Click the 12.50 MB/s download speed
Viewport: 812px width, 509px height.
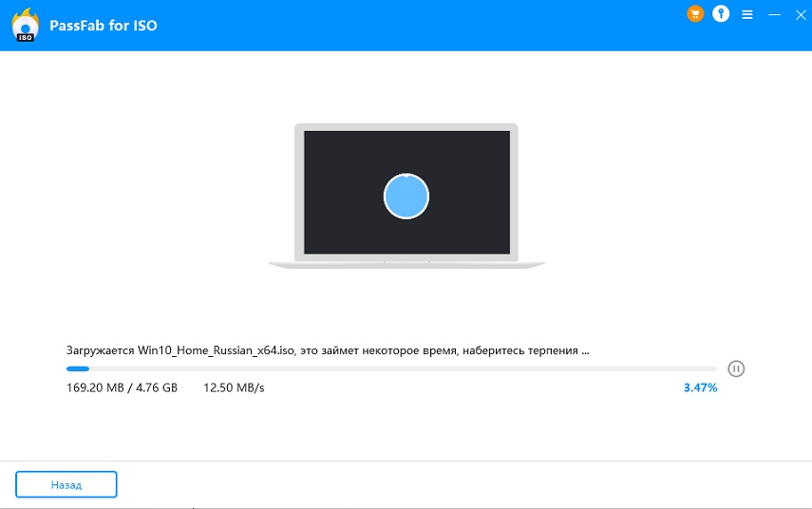[234, 387]
